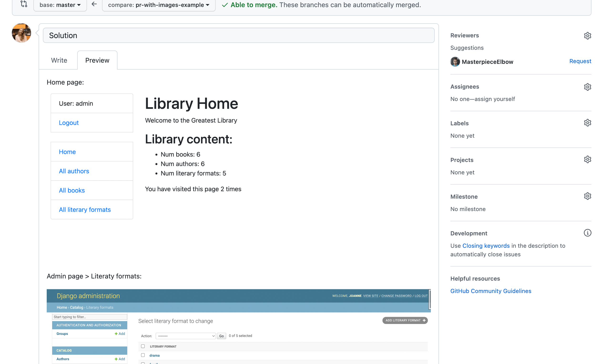
Task: Open compare: pr-with-images-example dropdown
Action: coord(158,5)
